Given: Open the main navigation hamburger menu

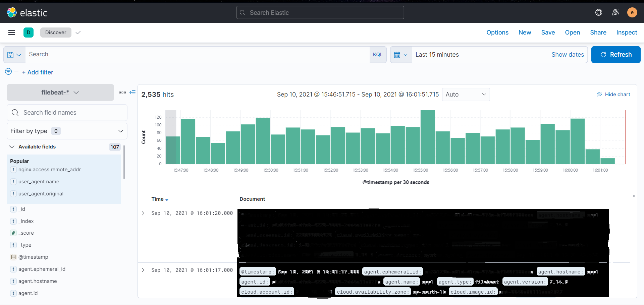Looking at the screenshot, I should (x=11, y=32).
